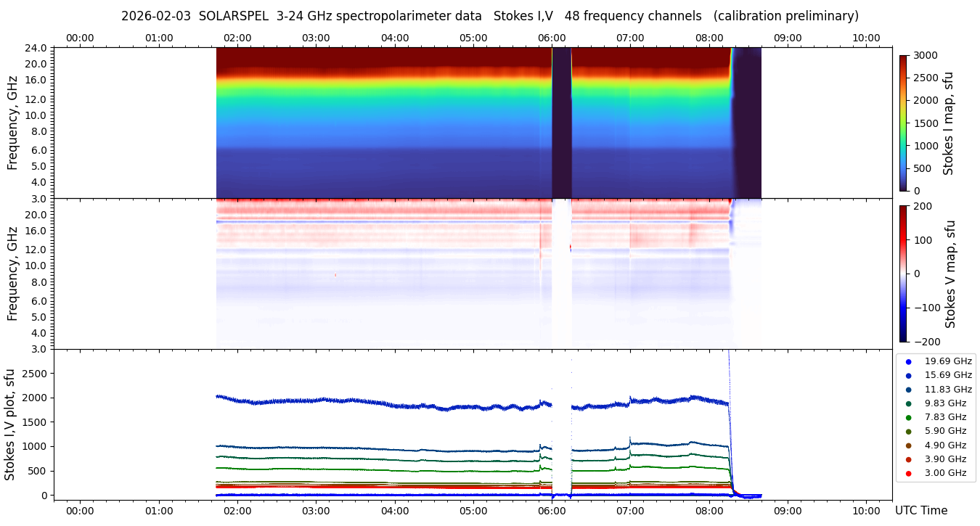Click the 15.69 GHz legend marker dot
The height and width of the screenshot is (526, 980).
pyautogui.click(x=908, y=375)
